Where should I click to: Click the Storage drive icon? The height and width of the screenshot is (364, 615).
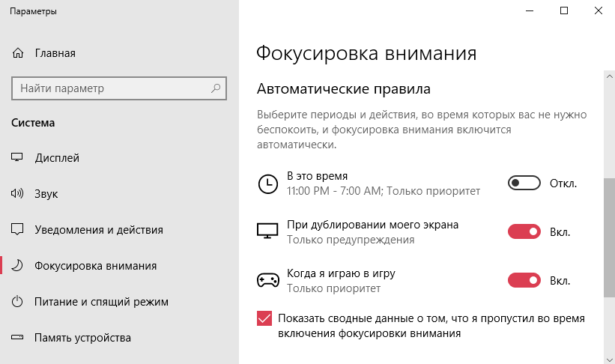point(17,337)
